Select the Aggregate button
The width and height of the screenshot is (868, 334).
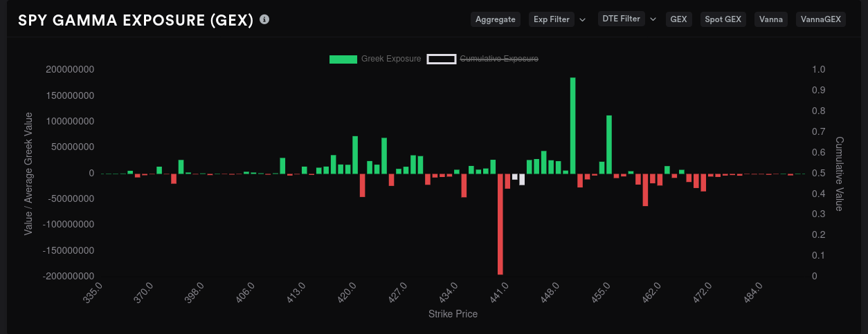pyautogui.click(x=496, y=19)
